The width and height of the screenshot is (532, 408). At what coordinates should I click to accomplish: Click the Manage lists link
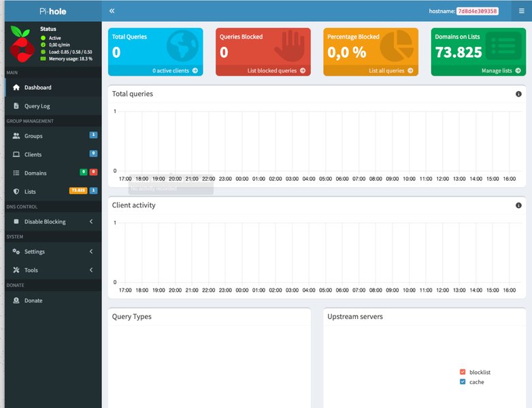(501, 71)
